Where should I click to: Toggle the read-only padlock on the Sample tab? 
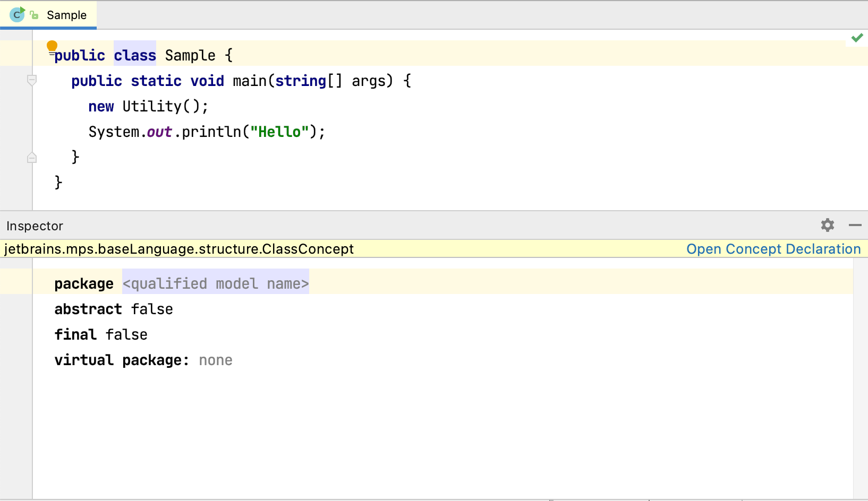tap(32, 14)
